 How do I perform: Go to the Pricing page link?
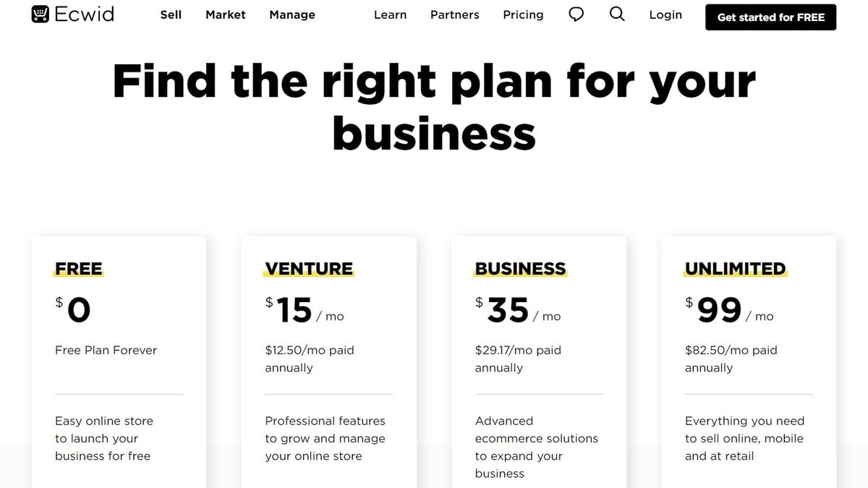coord(523,14)
